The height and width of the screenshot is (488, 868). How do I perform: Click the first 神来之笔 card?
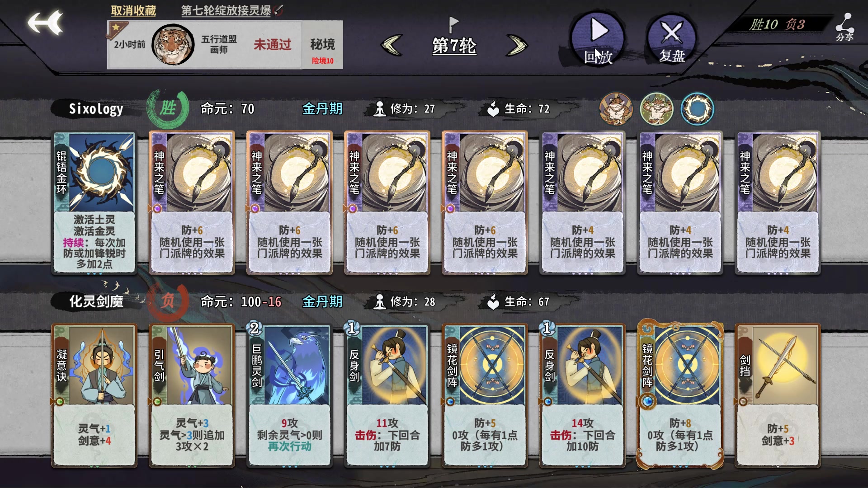pyautogui.click(x=192, y=203)
